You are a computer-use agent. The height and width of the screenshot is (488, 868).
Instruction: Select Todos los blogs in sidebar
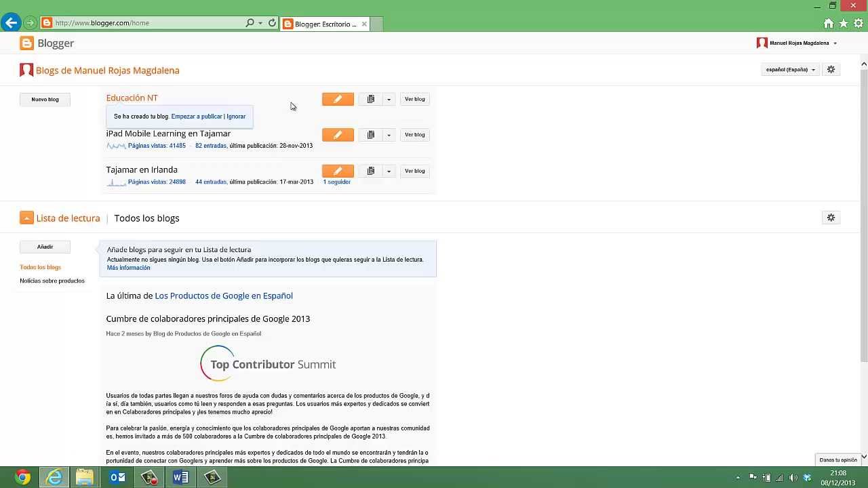tap(40, 267)
